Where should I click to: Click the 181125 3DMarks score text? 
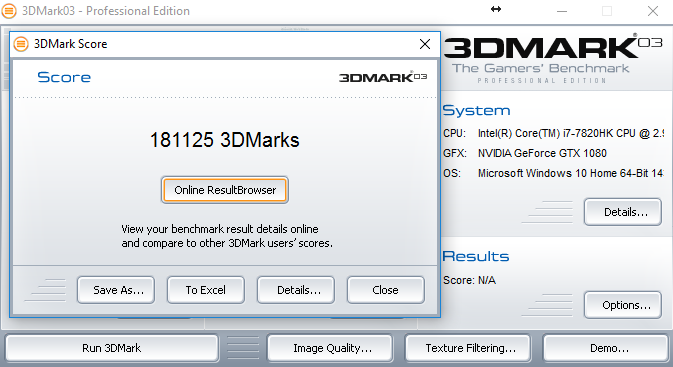tap(224, 140)
